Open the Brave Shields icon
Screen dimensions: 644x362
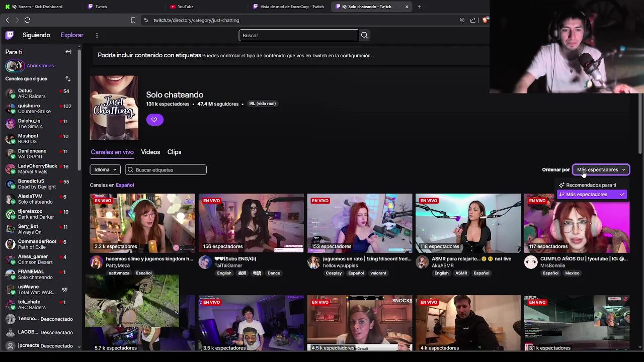(485, 20)
